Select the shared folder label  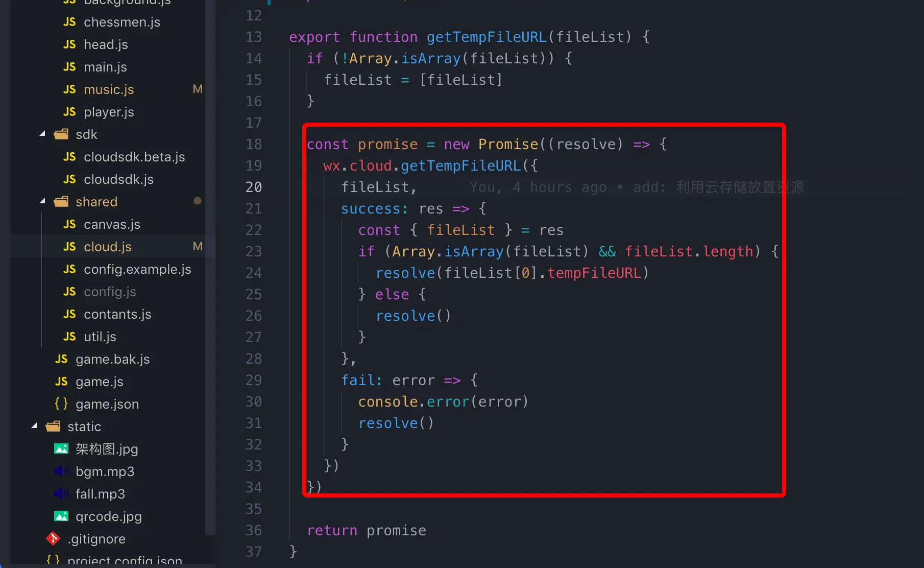click(96, 202)
